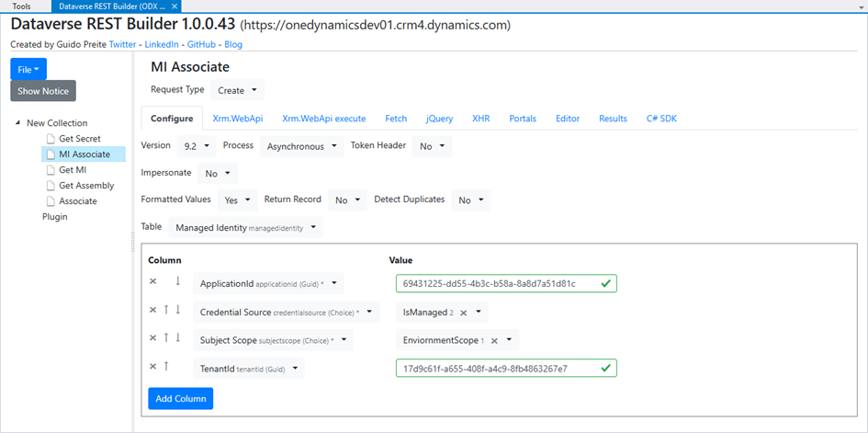
Task: Switch to the Results tab
Action: coord(613,119)
